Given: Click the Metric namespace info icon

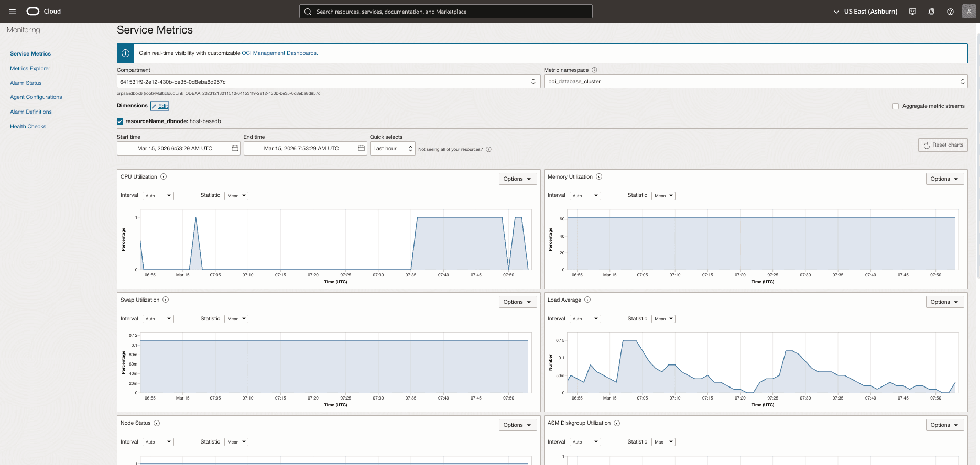Looking at the screenshot, I should (594, 70).
